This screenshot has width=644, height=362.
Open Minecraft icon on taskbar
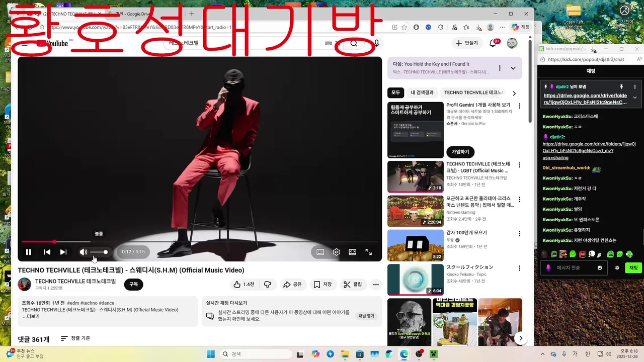(434, 354)
